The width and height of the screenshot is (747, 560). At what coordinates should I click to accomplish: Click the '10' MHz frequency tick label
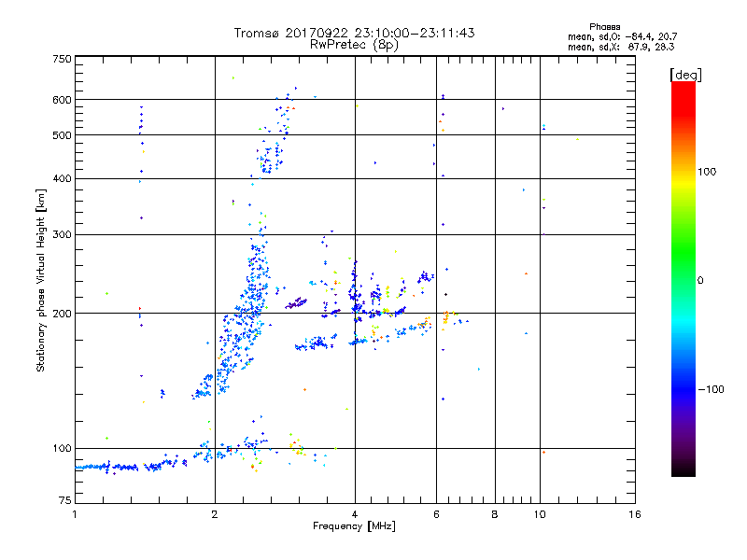tap(540, 514)
